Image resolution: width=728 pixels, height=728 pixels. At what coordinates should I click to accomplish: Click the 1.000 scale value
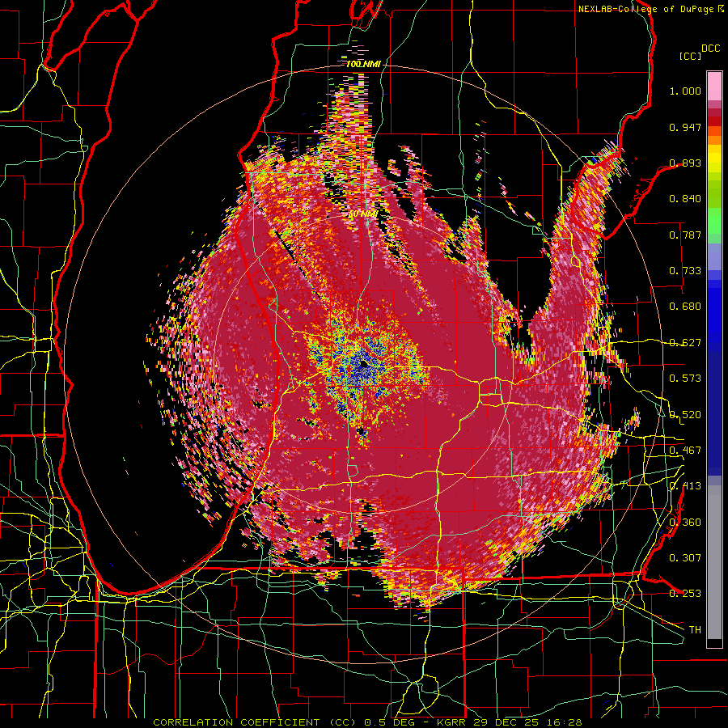[685, 91]
